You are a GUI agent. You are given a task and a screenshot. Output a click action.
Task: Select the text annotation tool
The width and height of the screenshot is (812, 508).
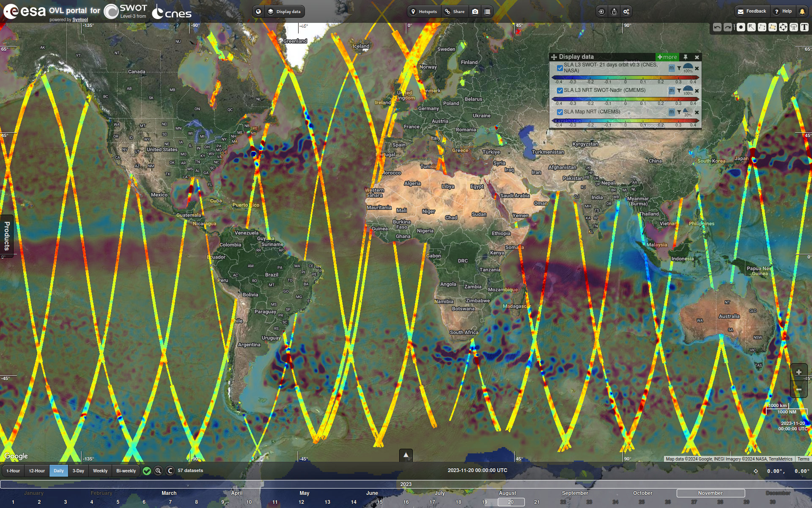(804, 28)
